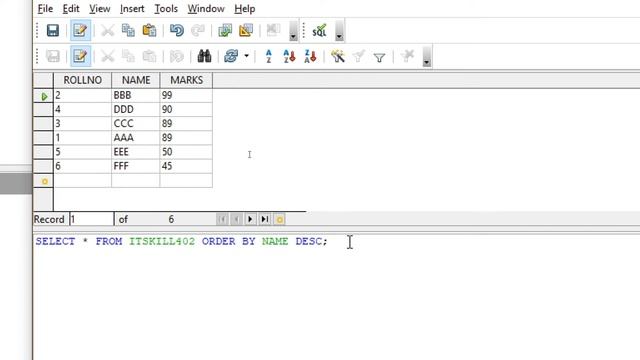Click the Undo icon in the top toolbar
The width and height of the screenshot is (640, 360).
click(177, 31)
